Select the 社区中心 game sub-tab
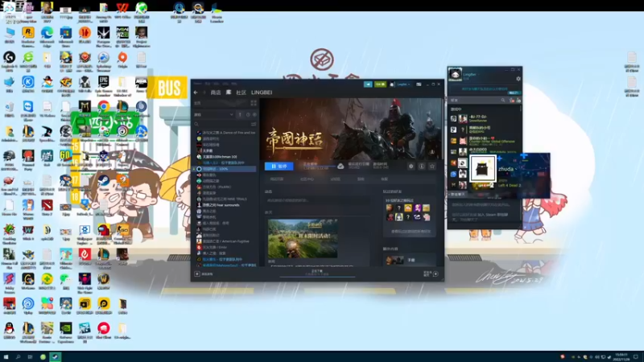This screenshot has width=644, height=362. 307,179
